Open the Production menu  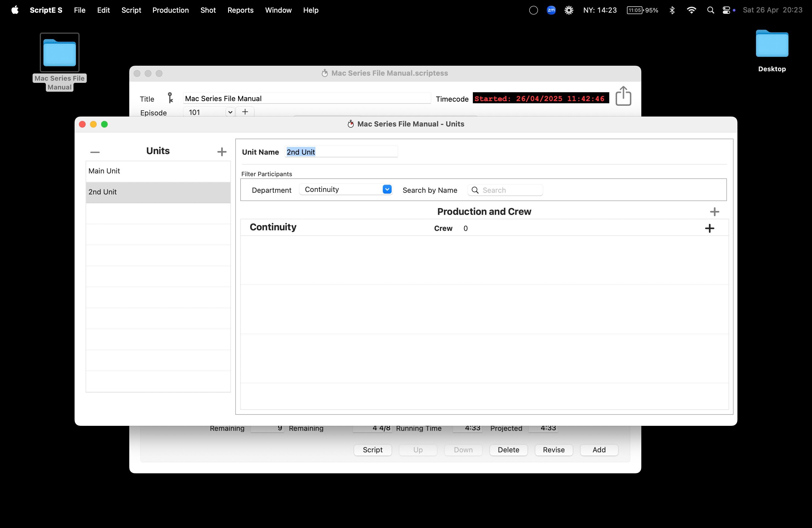(170, 10)
